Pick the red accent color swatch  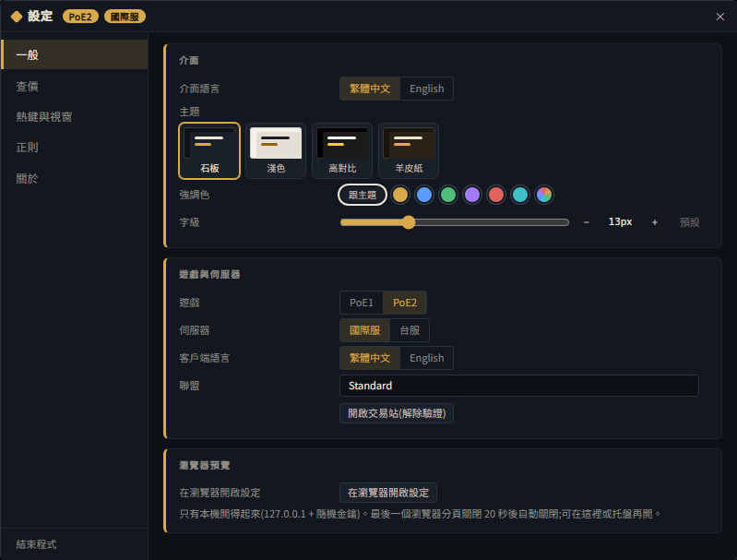pyautogui.click(x=496, y=195)
